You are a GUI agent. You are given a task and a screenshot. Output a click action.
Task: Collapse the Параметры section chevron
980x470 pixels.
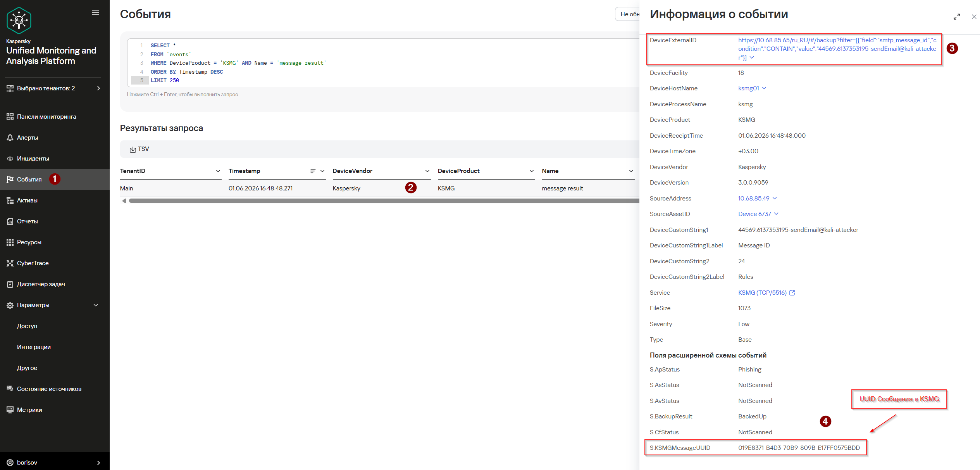96,305
